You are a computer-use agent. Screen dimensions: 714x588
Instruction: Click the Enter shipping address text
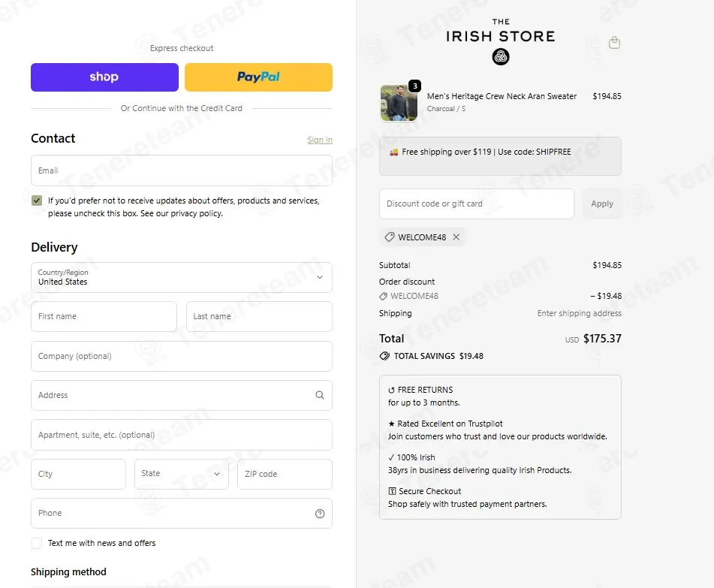click(x=579, y=313)
